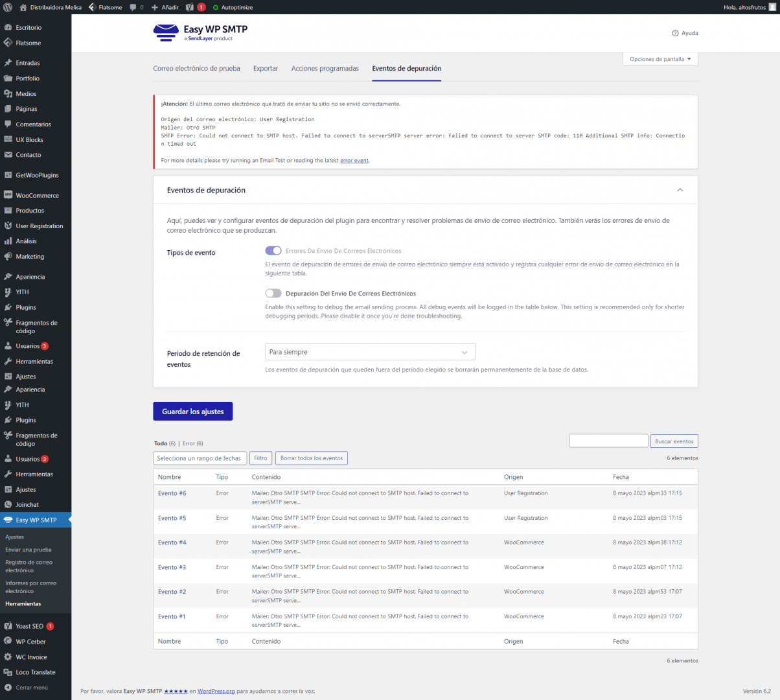780x700 pixels.
Task: Click the WordPress logo in admin bar
Action: tap(8, 7)
